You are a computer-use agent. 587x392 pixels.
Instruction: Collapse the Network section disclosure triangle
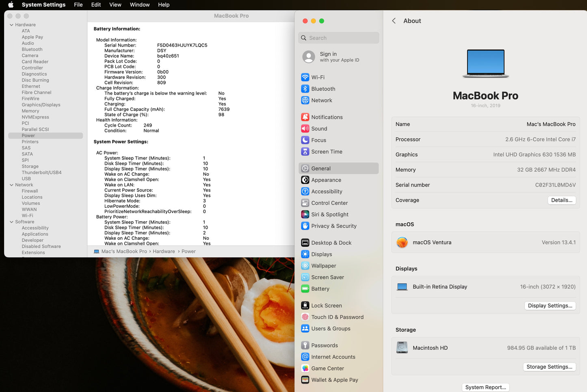tap(11, 185)
